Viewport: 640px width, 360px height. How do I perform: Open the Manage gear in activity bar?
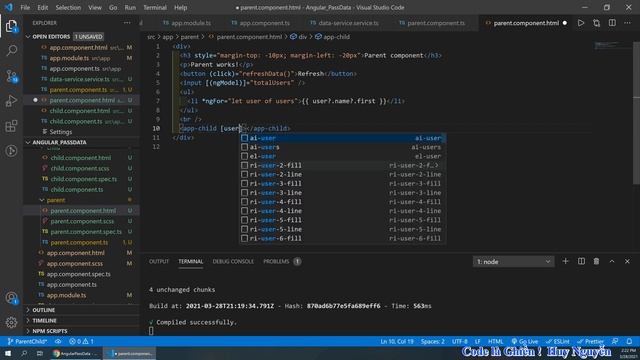pyautogui.click(x=11, y=322)
